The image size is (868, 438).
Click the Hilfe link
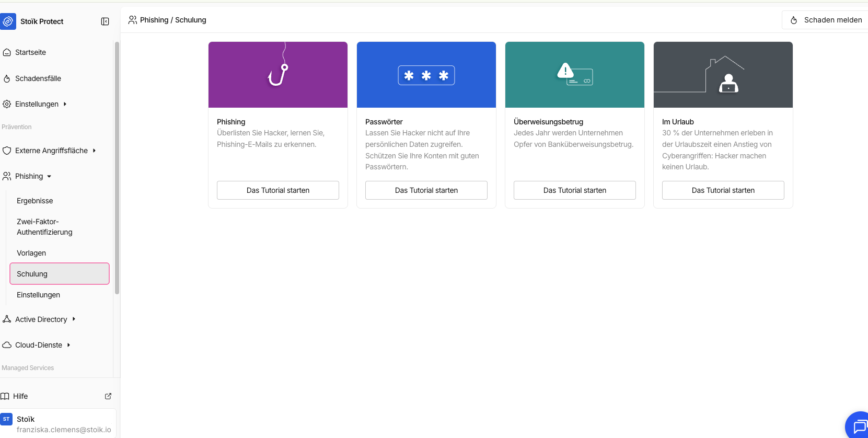coord(20,396)
